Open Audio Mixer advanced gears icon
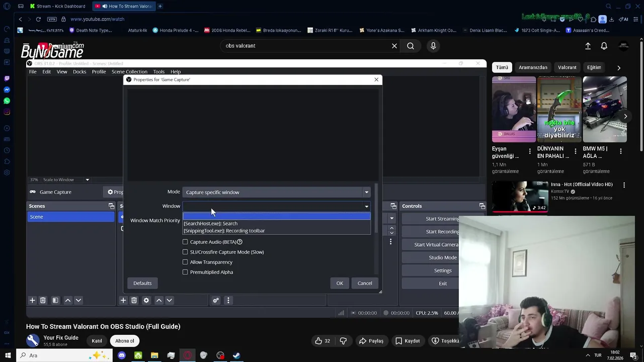 click(x=216, y=300)
